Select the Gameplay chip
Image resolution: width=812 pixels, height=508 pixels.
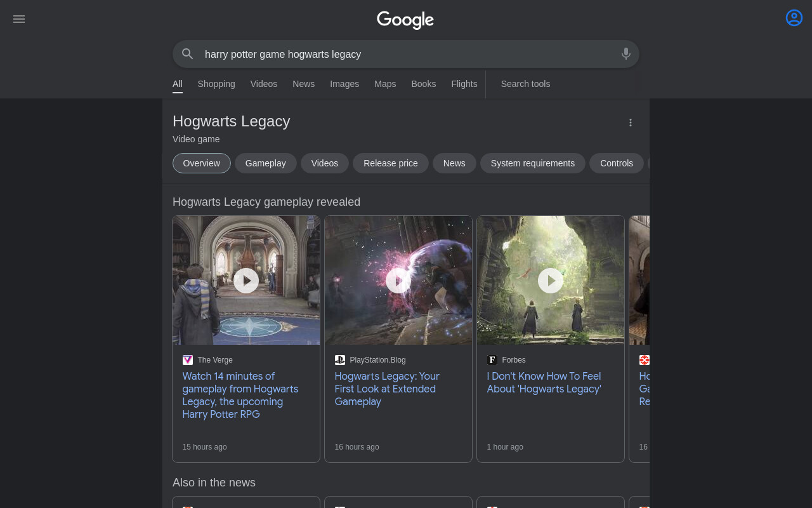[x=266, y=163]
